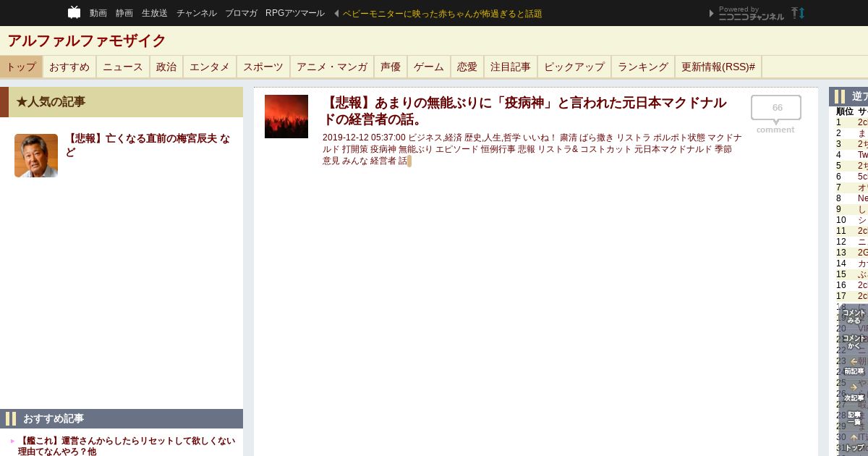Click the マクドナルド tag
Viewport: 868px width, 456px height.
coord(725,138)
